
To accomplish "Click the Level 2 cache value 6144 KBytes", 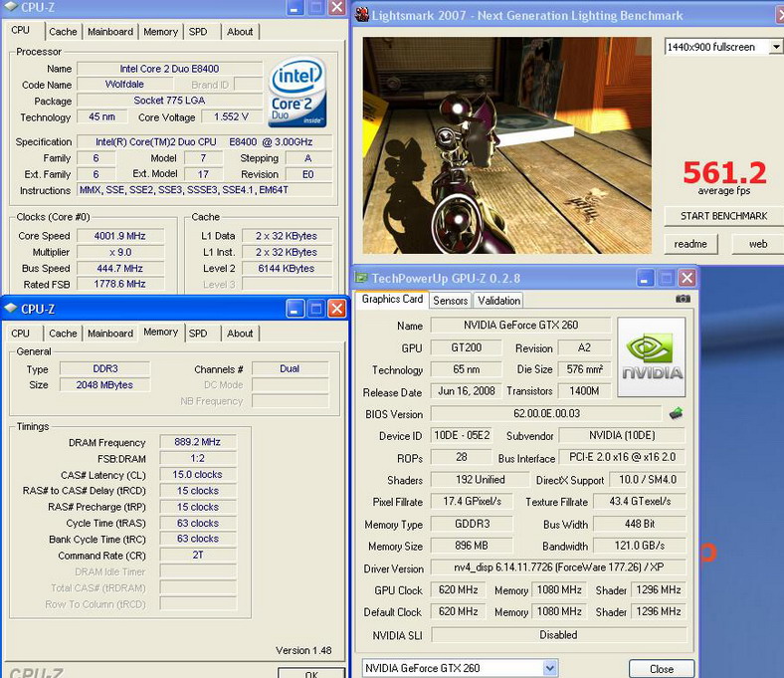I will tap(287, 268).
